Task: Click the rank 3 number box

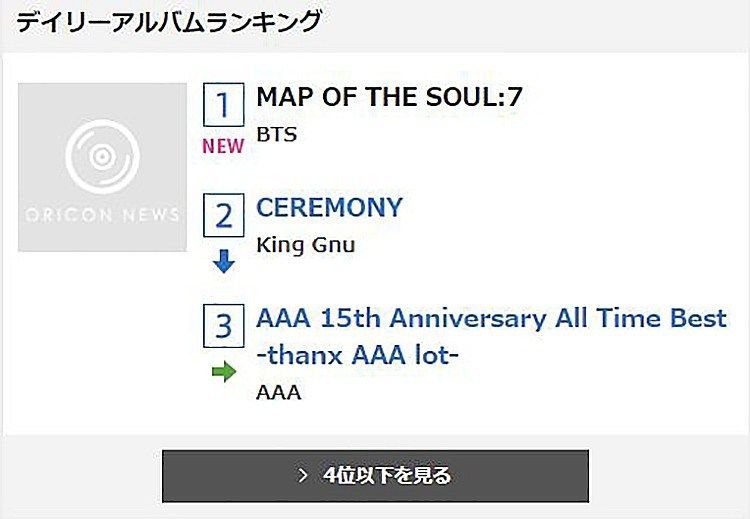Action: tap(223, 325)
